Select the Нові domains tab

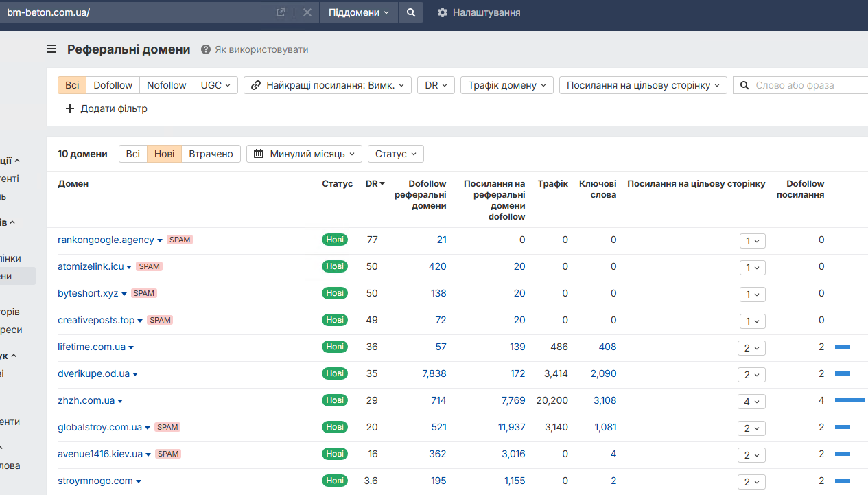(165, 154)
